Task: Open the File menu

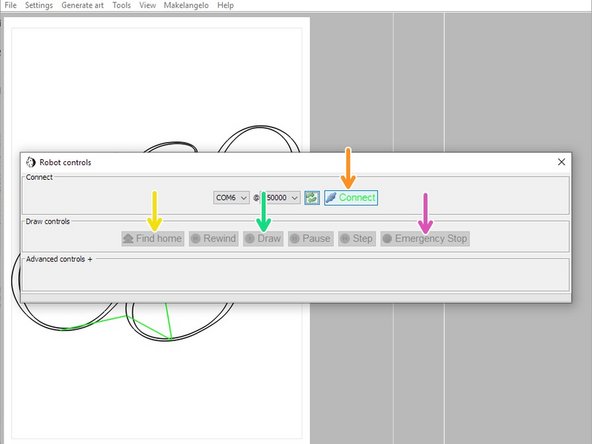Action: pos(11,5)
